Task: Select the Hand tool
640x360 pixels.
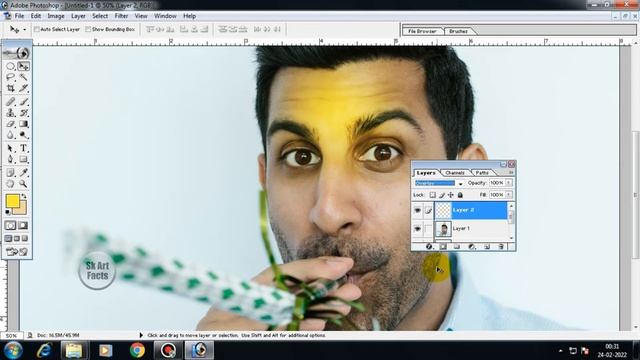Action: (x=11, y=184)
